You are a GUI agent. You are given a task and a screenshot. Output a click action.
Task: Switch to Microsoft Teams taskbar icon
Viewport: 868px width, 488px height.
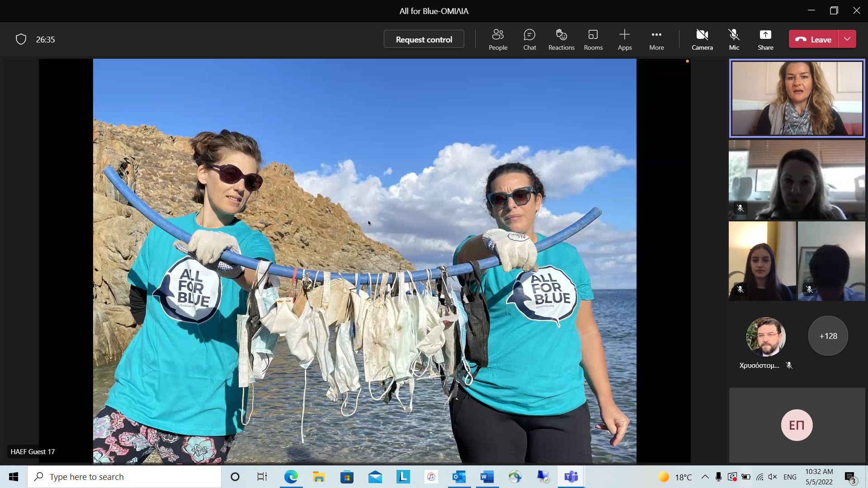pos(571,477)
